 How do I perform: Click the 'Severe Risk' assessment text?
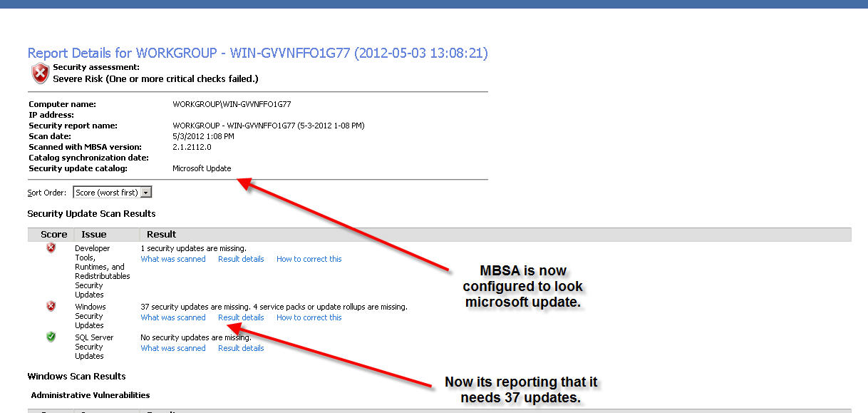click(x=155, y=78)
